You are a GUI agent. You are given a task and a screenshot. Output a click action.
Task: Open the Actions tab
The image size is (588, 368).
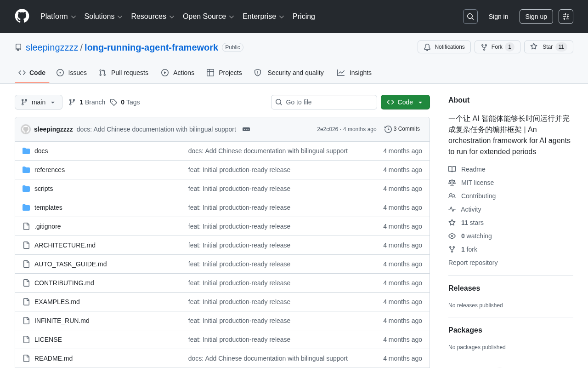pos(178,73)
